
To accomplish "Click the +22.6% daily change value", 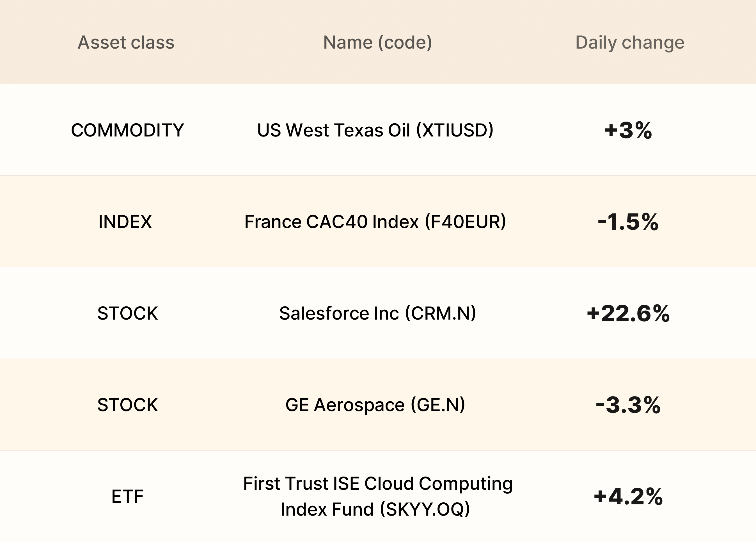I will [628, 313].
